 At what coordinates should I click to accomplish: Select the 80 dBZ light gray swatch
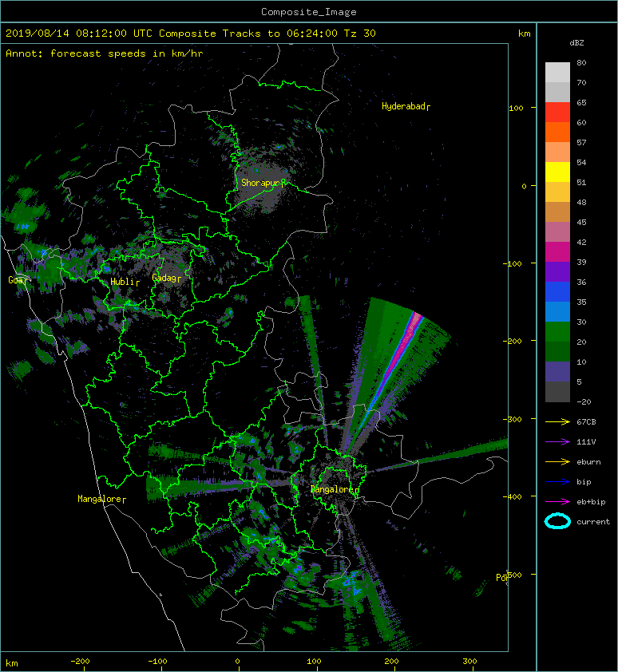coord(557,72)
